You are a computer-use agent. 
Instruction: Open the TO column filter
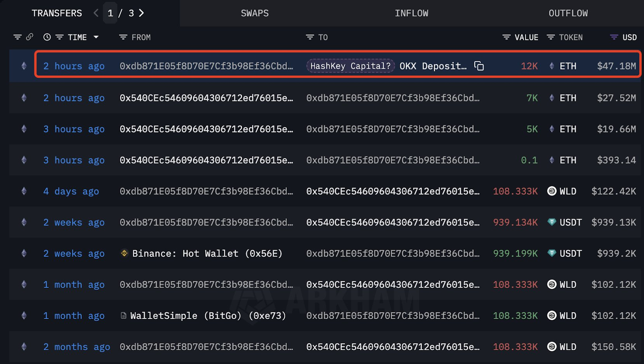pyautogui.click(x=310, y=37)
